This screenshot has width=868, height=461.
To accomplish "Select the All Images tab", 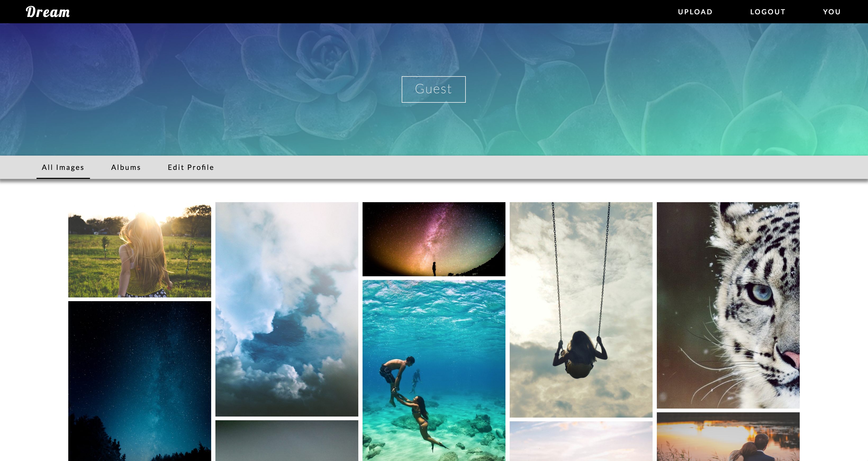I will coord(63,168).
